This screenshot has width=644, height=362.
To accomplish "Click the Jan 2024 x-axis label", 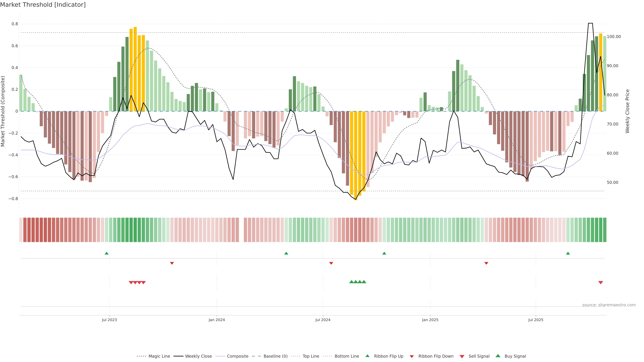I will [217, 320].
